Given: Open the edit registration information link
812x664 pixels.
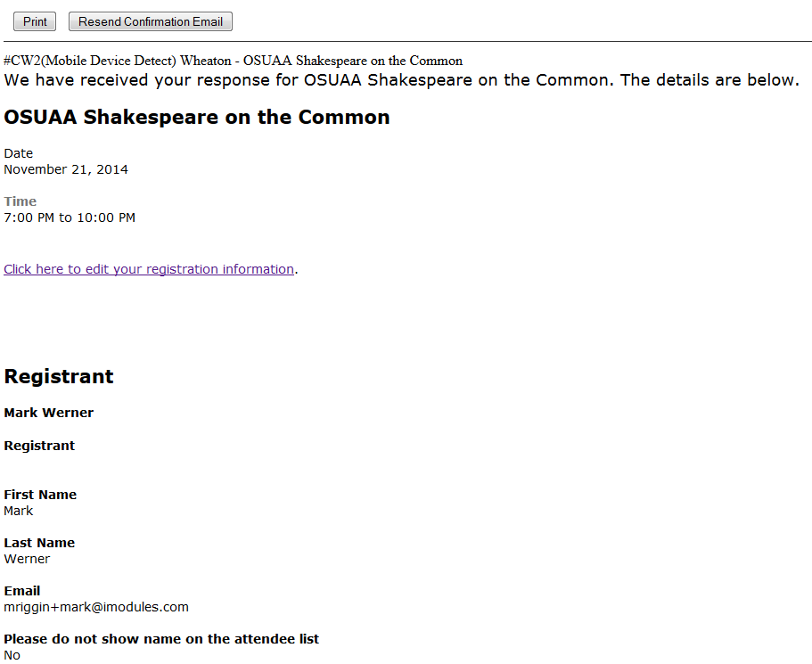Looking at the screenshot, I should (x=149, y=269).
